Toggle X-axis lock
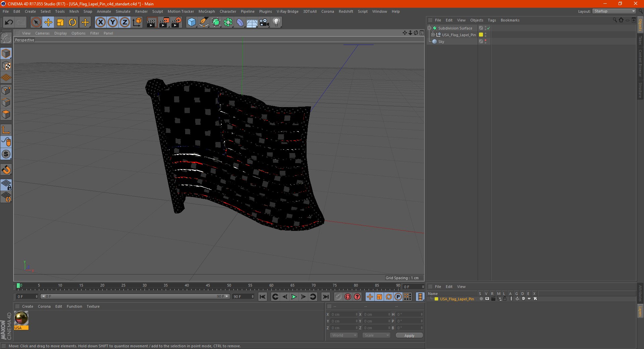Viewport: 644px width, 349px height. [100, 22]
